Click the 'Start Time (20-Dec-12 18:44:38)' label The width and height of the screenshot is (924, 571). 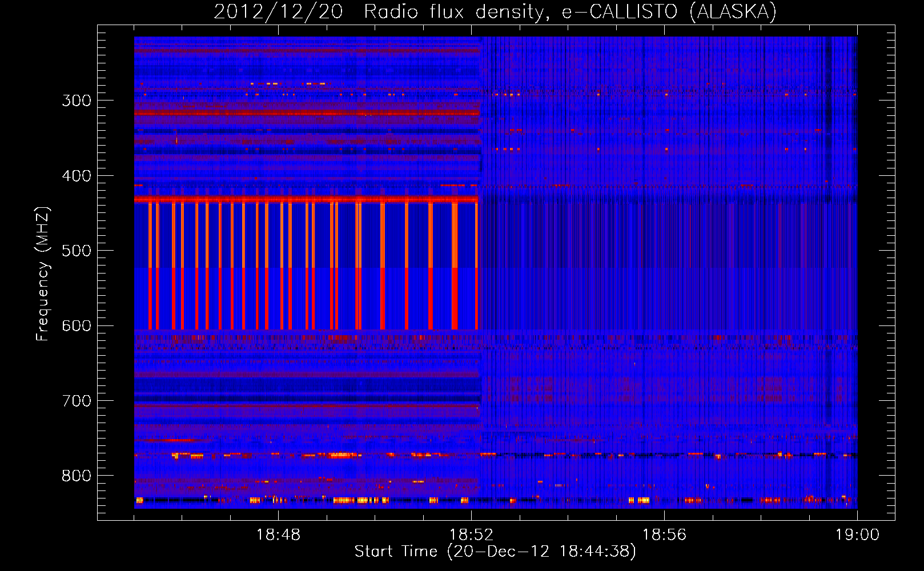(495, 552)
